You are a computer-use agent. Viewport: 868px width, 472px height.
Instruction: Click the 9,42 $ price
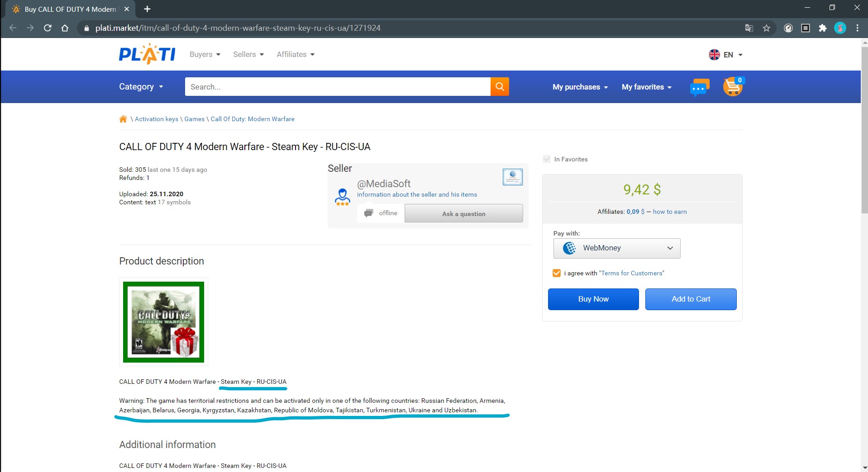point(642,189)
